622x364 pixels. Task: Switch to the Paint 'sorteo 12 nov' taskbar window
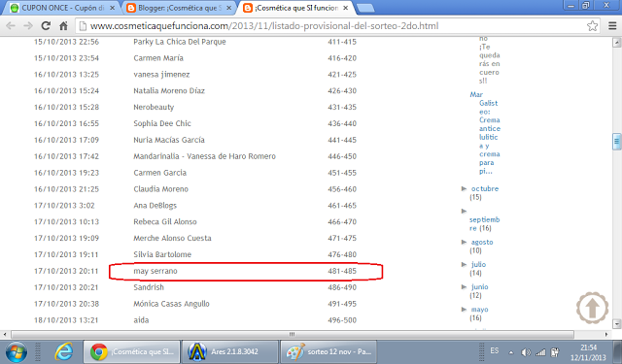[x=329, y=351]
